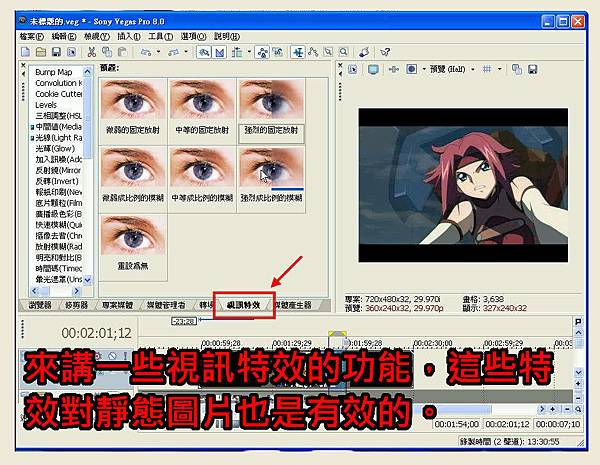Screen dimensions: 600x465
Task: Select the Envelope edit tool icon
Action: pos(313,52)
